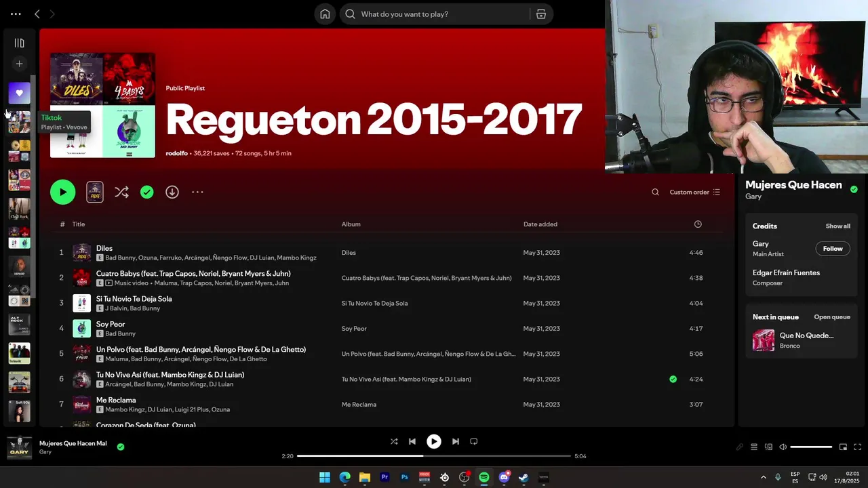This screenshot has height=488, width=868.
Task: Click the Date added column header
Action: pyautogui.click(x=540, y=224)
